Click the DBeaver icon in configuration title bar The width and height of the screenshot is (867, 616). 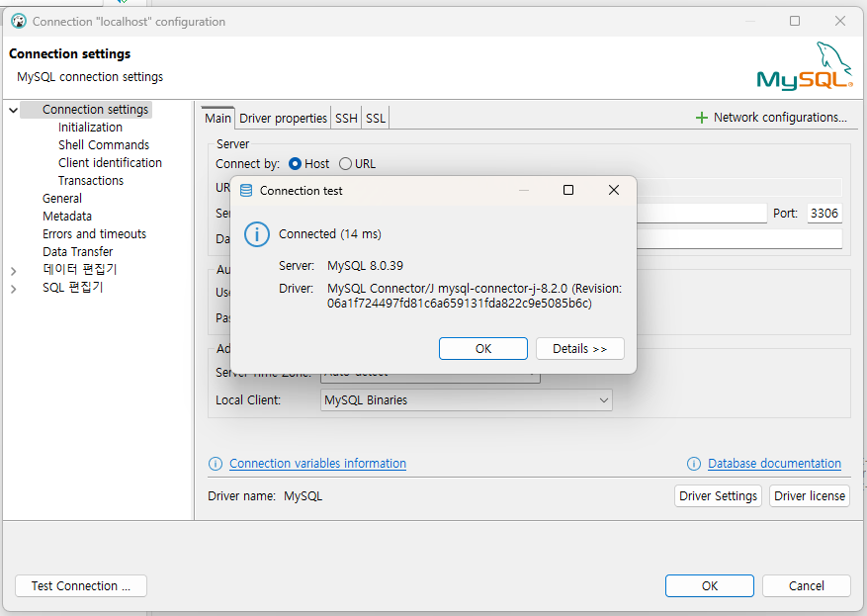click(x=19, y=21)
